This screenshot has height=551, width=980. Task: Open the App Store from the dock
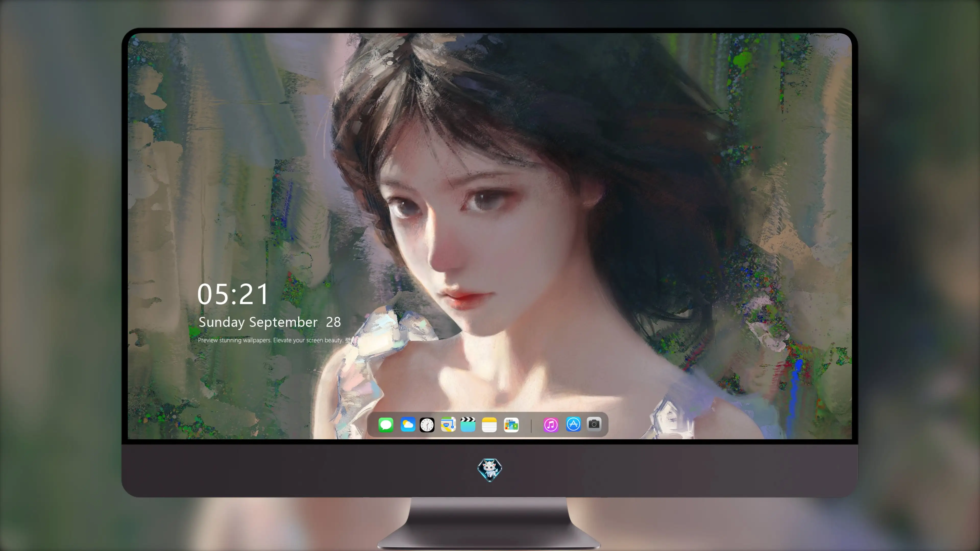coord(573,424)
